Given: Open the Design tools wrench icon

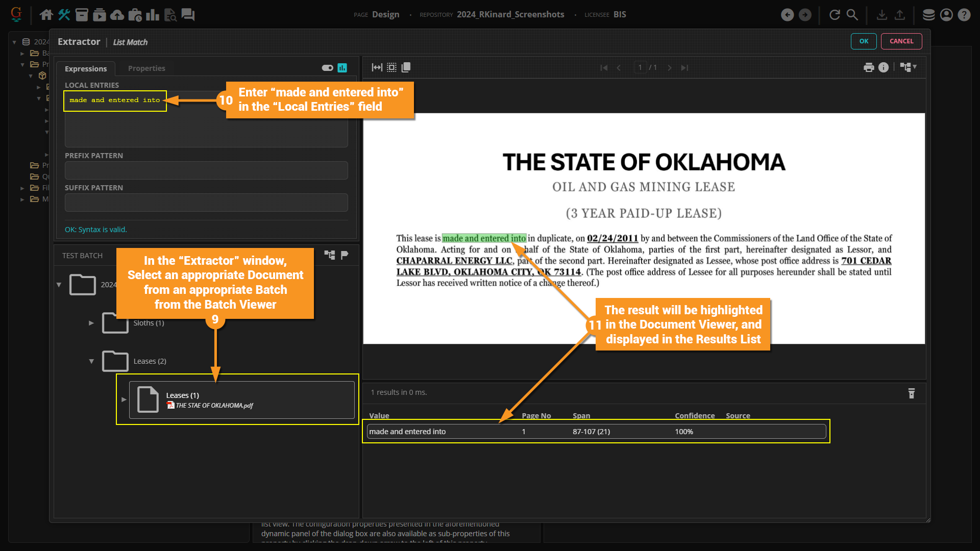Looking at the screenshot, I should (64, 15).
